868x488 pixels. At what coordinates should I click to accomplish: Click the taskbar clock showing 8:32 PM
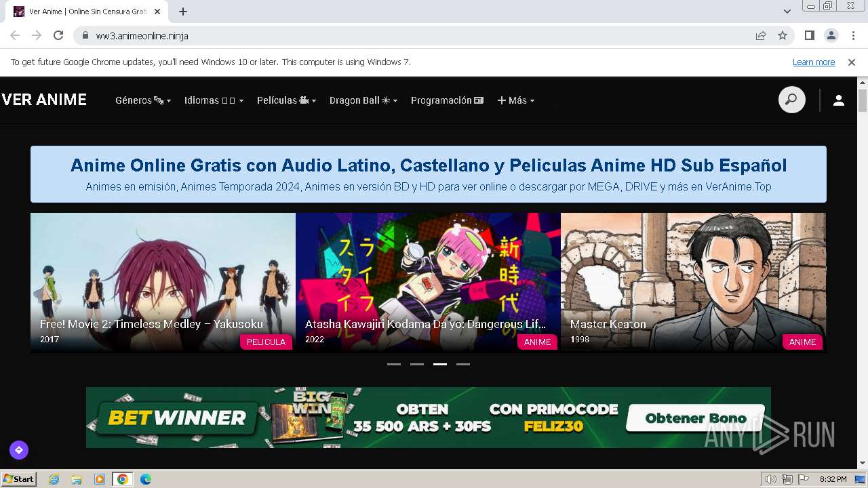(833, 479)
